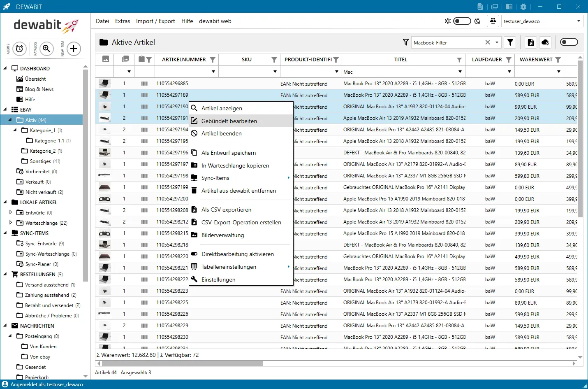588x389 pixels.
Task: Click the gallery images column header icon
Action: pos(125,59)
